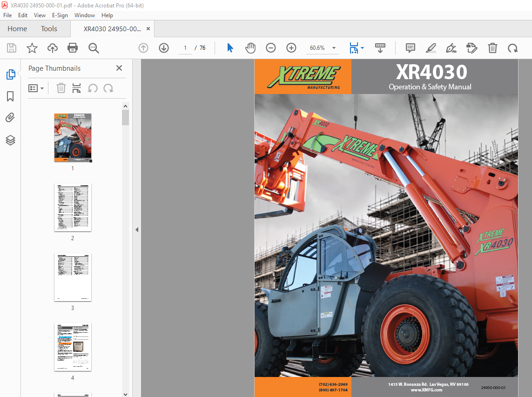Screen dimensions: 532x397
Task: Open Attachments paperclip panel
Action: point(10,118)
